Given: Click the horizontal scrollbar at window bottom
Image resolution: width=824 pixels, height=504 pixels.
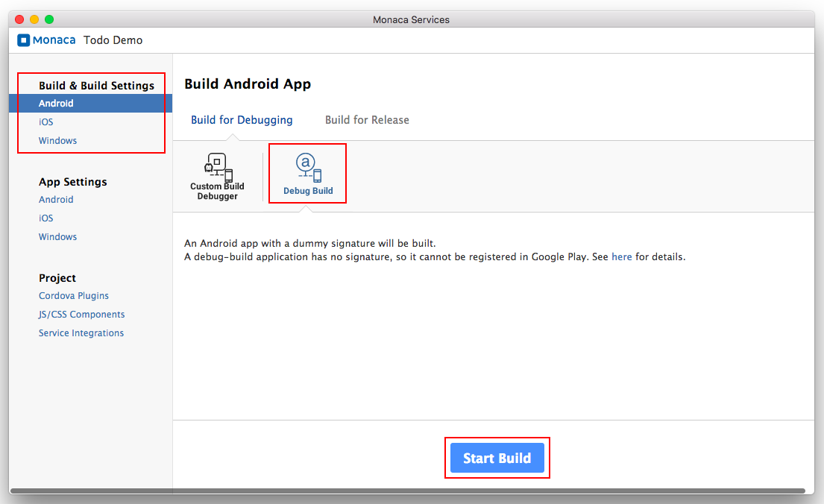Looking at the screenshot, I should (407, 491).
